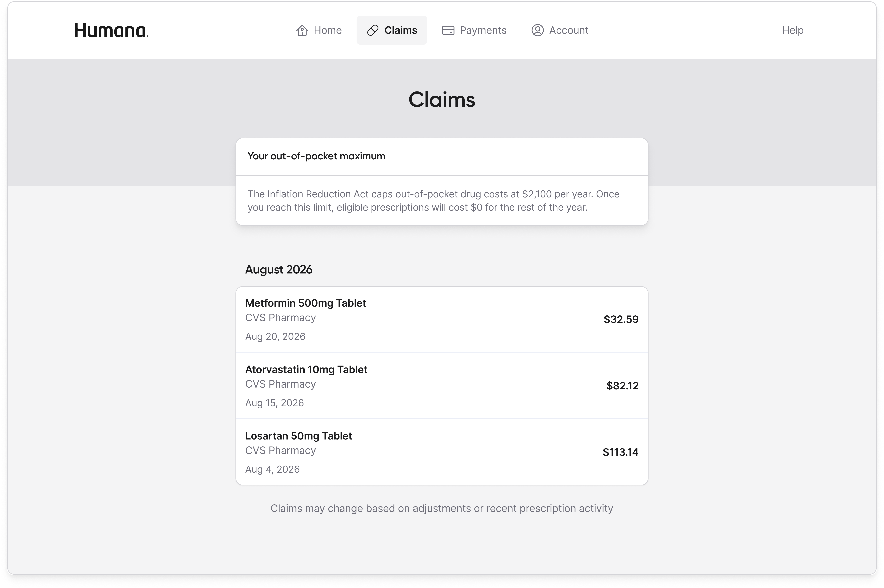The height and width of the screenshot is (588, 884).
Task: Click the Aug 20, 2026 date label
Action: (x=276, y=336)
